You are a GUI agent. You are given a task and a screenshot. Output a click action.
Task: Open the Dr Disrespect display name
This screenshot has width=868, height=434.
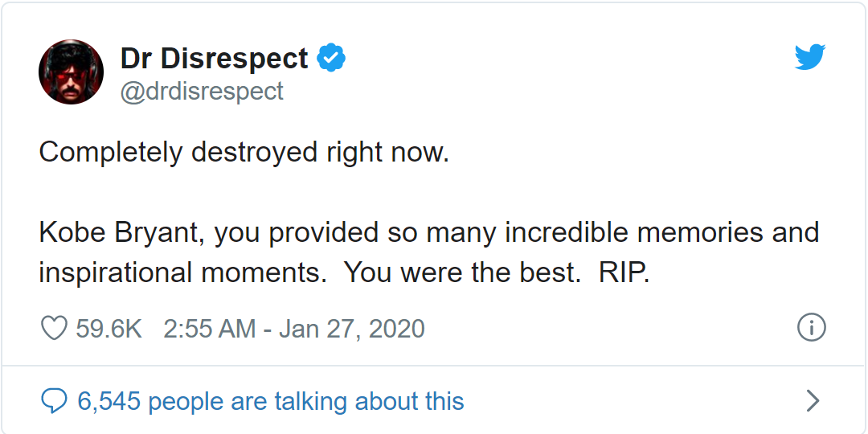tap(215, 58)
